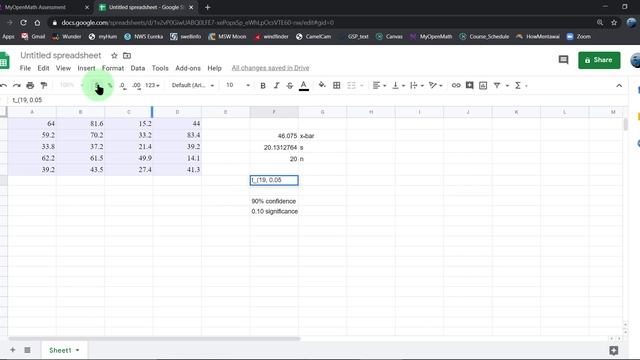Insert a chart

483,85
